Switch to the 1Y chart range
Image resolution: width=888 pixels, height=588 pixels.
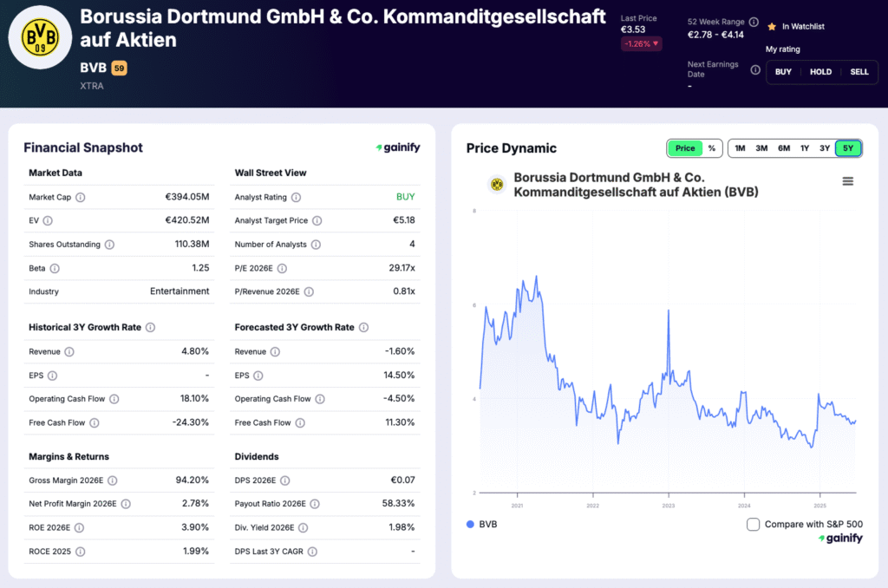(805, 148)
